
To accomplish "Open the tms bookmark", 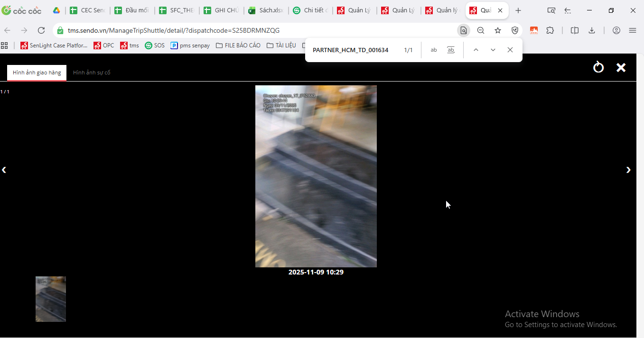I will [130, 46].
